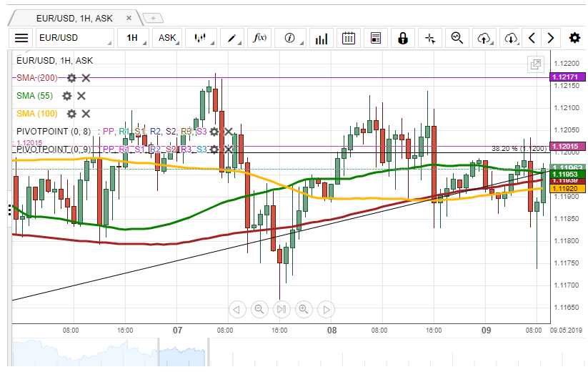Image resolution: width=588 pixels, height=372 pixels.
Task: Open the calendar date picker icon
Action: 349,38
